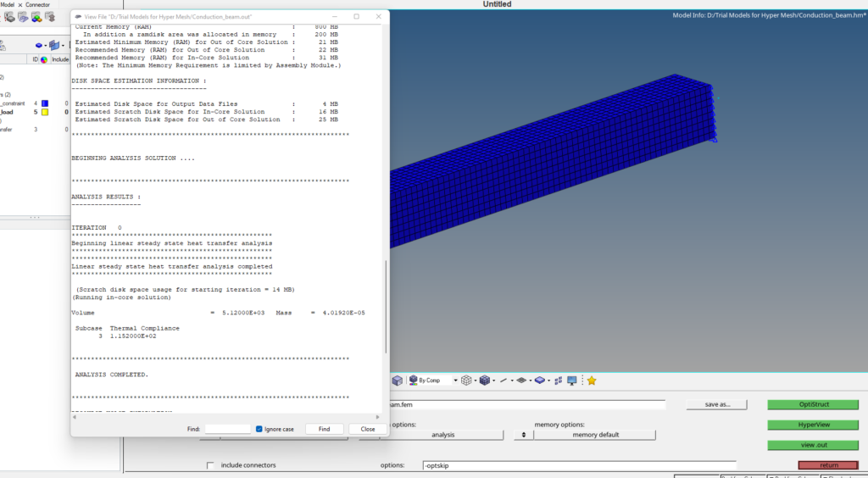Toggle the memory options up-down switch
This screenshot has height=478, width=868.
pos(524,435)
